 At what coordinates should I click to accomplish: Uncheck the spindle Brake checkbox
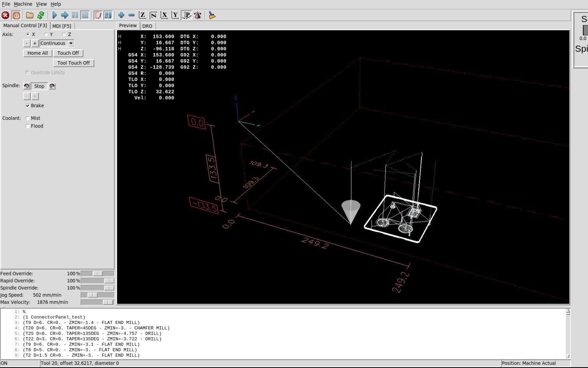pyautogui.click(x=28, y=106)
